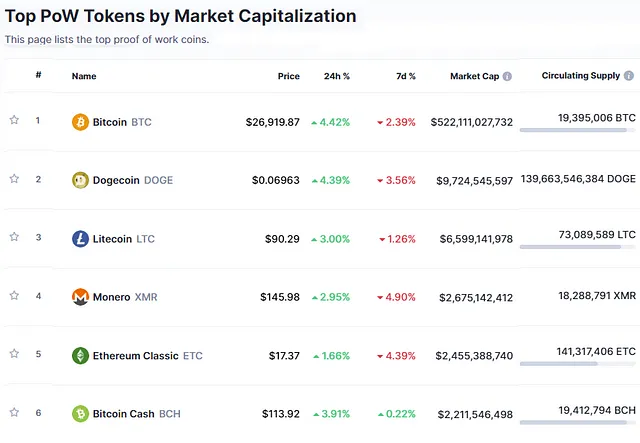
Task: Click the Bitcoin Cash green logo
Action: 80,414
